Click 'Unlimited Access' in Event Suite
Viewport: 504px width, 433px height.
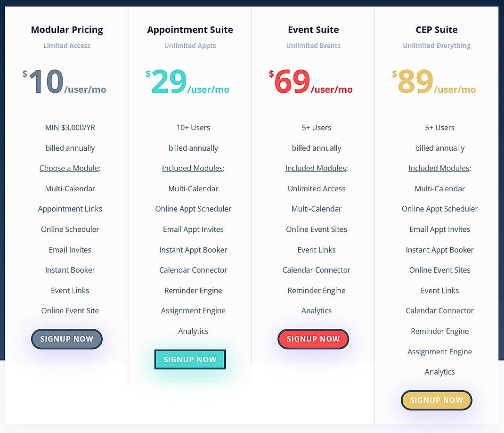(x=316, y=188)
